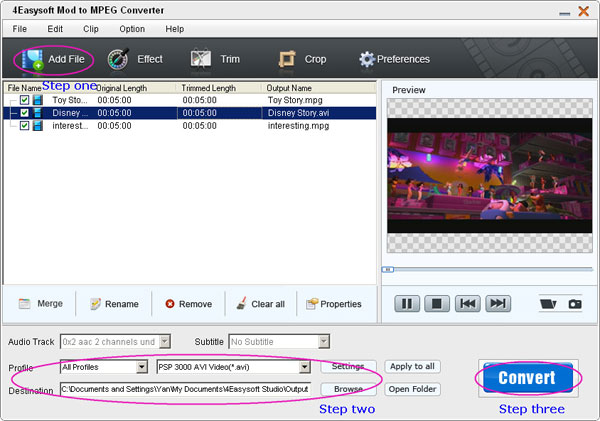The image size is (600, 421).
Task: Jump to the next item in the preview
Action: click(498, 304)
